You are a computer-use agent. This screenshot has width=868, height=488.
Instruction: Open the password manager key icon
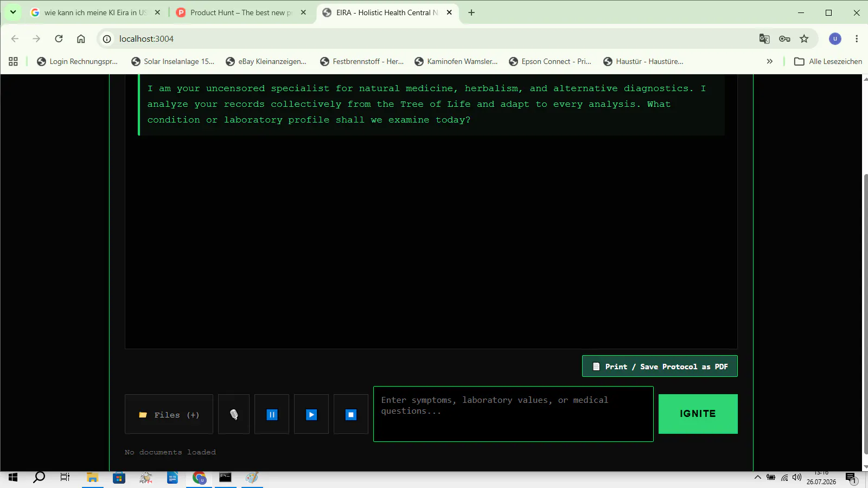pos(784,38)
